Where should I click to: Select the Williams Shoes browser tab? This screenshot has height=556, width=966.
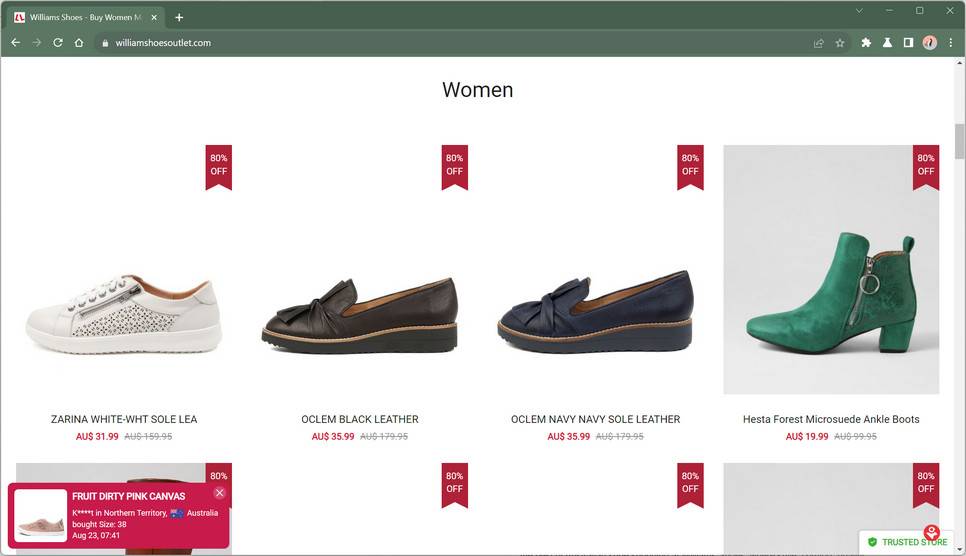click(x=85, y=17)
